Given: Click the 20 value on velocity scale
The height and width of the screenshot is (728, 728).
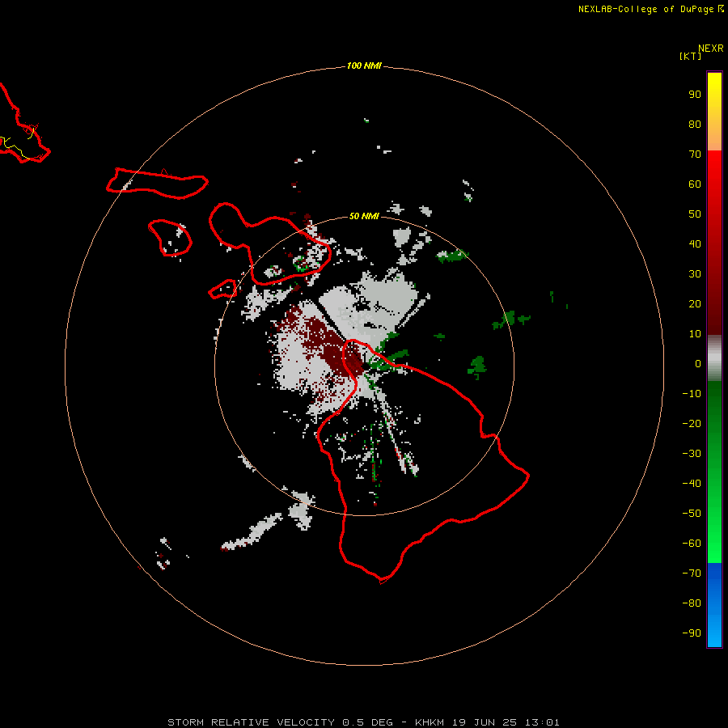Looking at the screenshot, I should point(695,303).
